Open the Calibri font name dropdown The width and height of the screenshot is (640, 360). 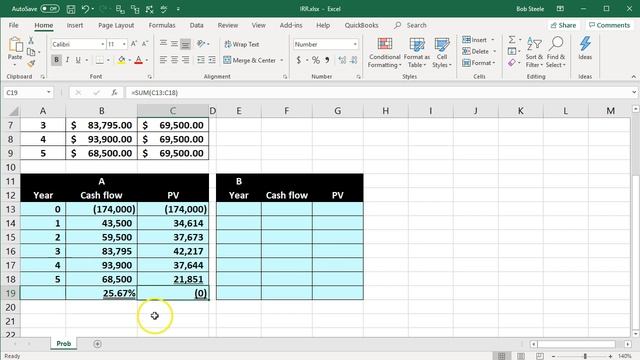click(102, 44)
